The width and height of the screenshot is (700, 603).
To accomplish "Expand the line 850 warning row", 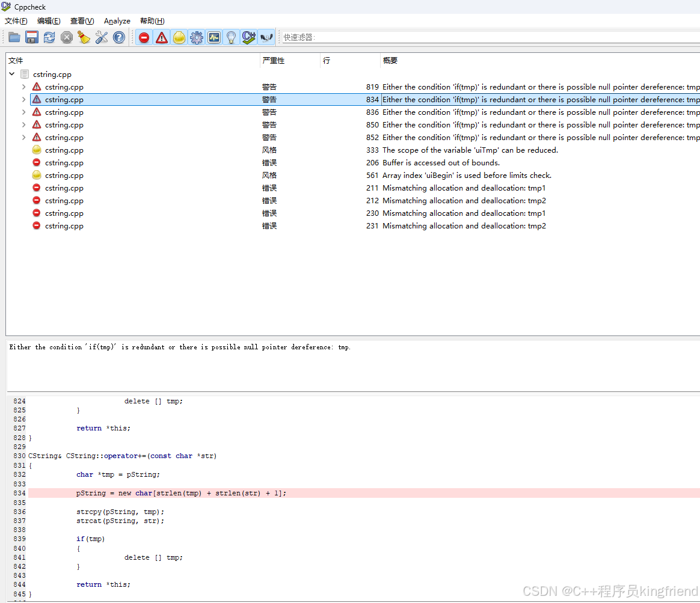I will 23,125.
